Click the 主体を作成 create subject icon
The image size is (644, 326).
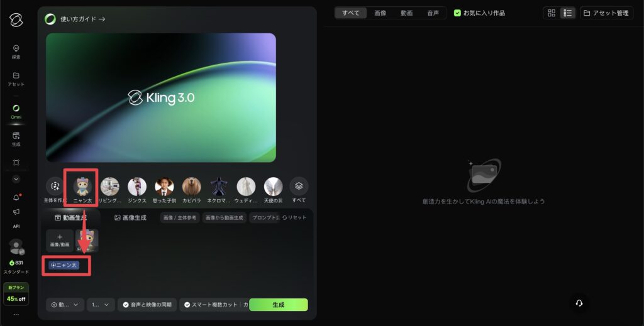pyautogui.click(x=55, y=187)
